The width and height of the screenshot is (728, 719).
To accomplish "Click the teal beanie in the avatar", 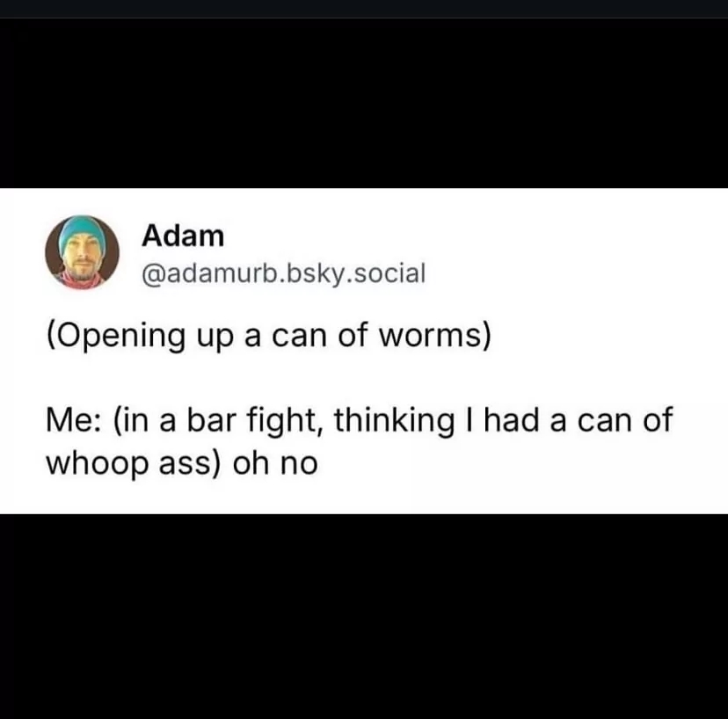I will pos(83,230).
